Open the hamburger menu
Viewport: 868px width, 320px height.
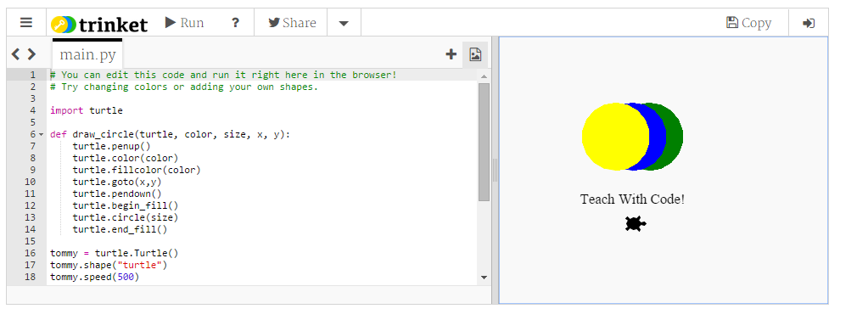click(26, 23)
